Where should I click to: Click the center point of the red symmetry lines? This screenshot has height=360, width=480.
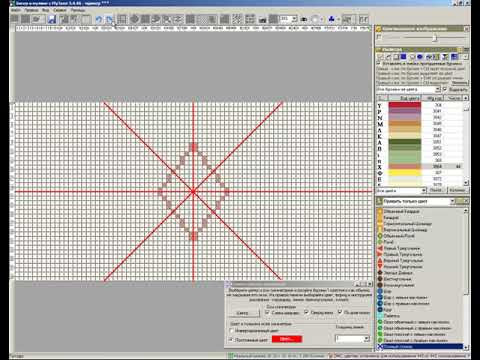[193, 191]
